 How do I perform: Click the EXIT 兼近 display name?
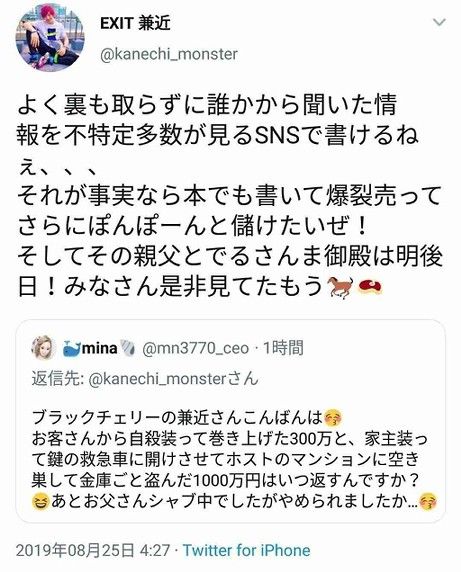coord(135,24)
